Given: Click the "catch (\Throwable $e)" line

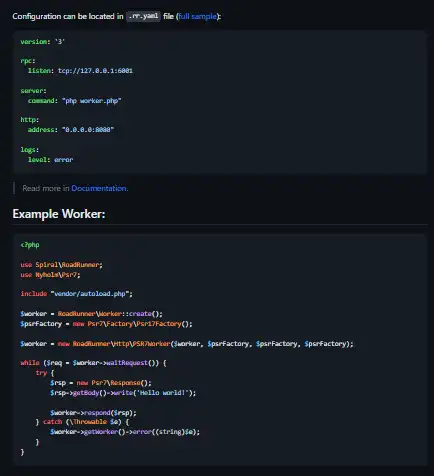Looking at the screenshot, I should (x=82, y=422).
